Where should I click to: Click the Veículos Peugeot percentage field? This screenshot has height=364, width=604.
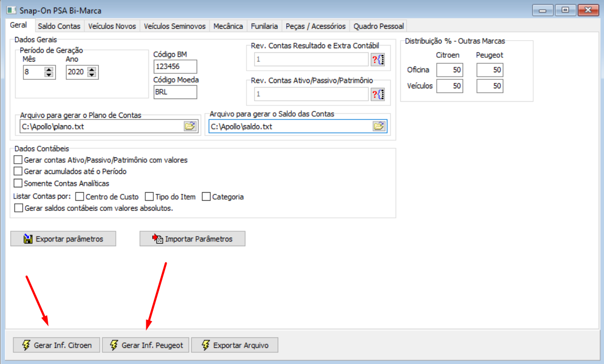coord(490,86)
